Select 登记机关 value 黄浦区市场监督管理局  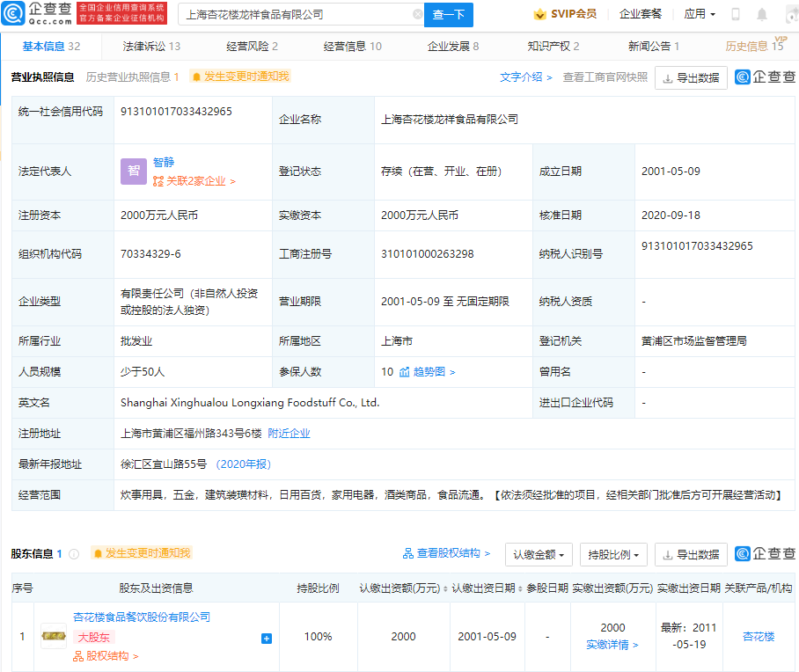(x=694, y=341)
